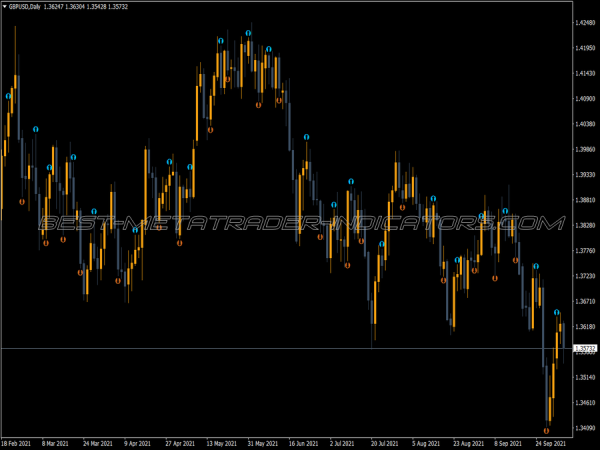600x450 pixels.
Task: Select the leftmost orange signal marker on the chart
Action: (22, 201)
